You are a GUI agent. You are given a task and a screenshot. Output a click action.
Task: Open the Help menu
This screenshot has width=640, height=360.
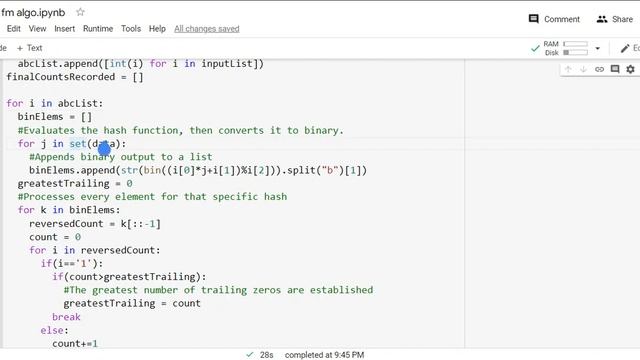pyautogui.click(x=157, y=29)
